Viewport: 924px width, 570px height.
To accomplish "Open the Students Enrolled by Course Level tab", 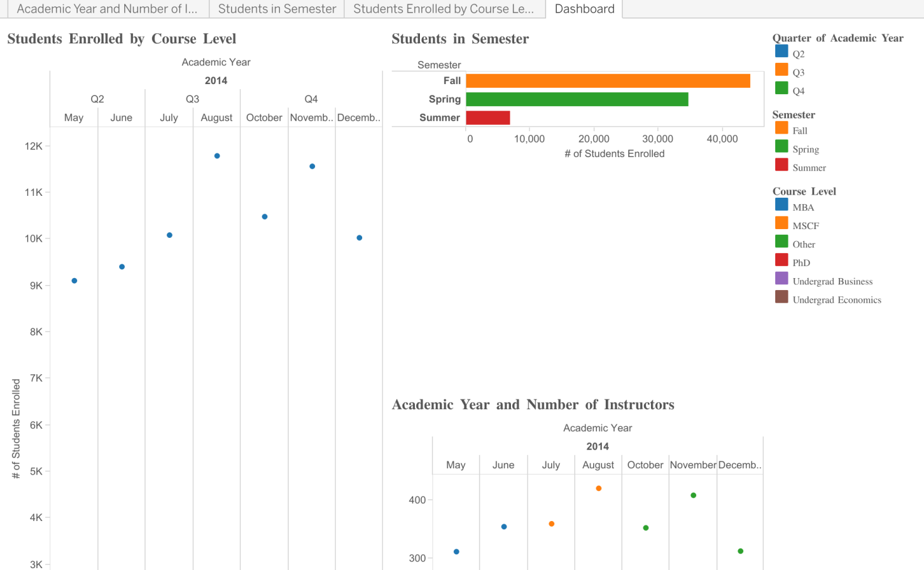I will pos(445,9).
